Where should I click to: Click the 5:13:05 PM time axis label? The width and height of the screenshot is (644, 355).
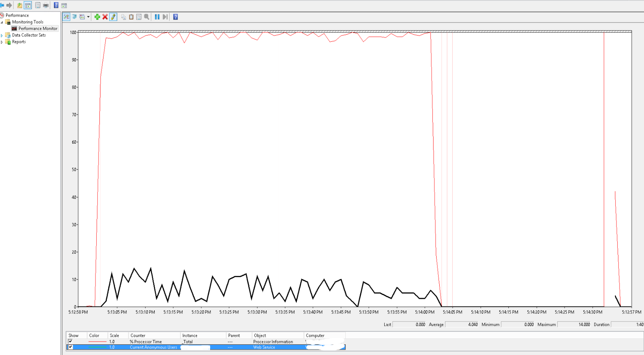[x=117, y=312]
